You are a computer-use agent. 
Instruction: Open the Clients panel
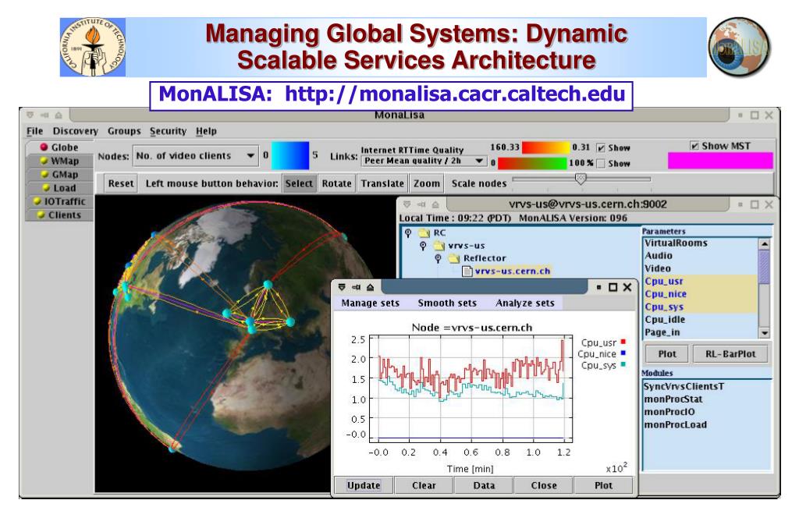click(59, 215)
